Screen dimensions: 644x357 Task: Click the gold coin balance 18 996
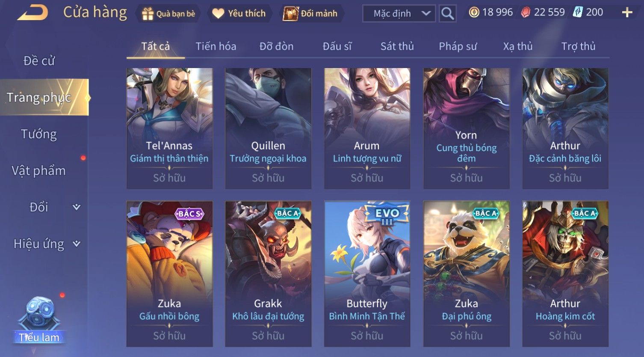click(490, 12)
